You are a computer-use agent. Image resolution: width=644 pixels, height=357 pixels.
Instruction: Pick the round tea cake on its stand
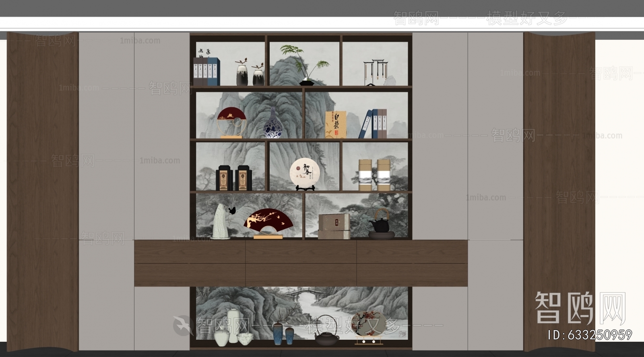point(305,174)
